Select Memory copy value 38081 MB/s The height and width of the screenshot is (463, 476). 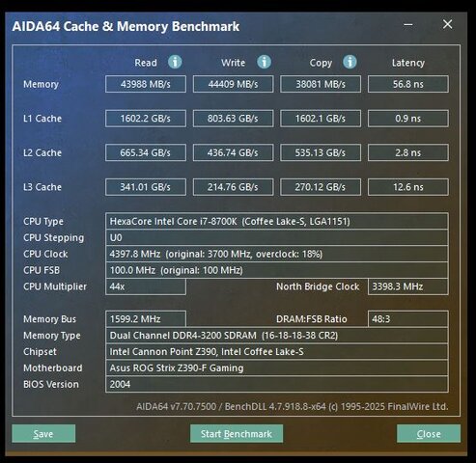pos(321,84)
